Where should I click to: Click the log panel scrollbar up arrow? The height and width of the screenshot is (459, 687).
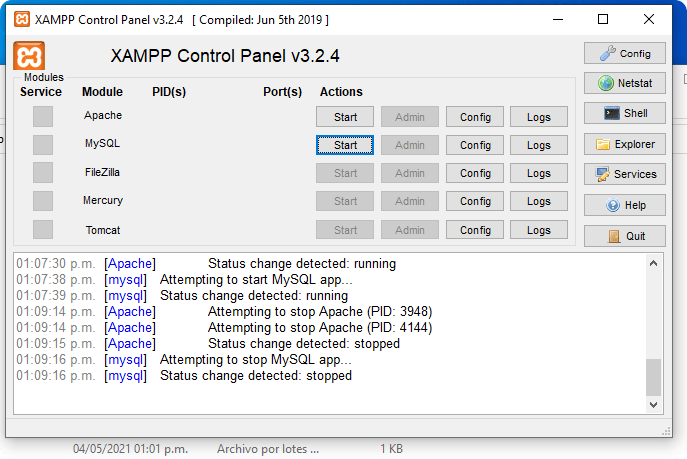point(654,263)
